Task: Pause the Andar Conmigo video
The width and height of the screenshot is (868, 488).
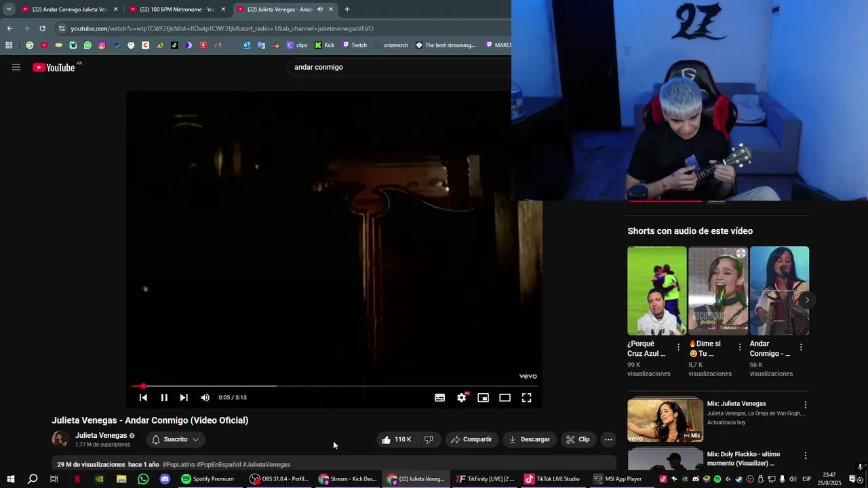Action: pyautogui.click(x=164, y=398)
